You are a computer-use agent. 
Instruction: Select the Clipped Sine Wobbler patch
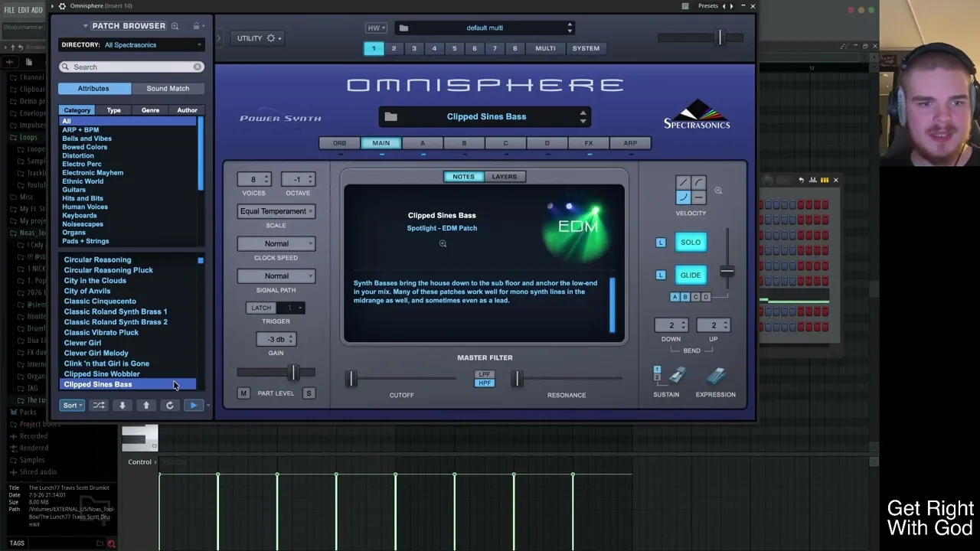coord(102,374)
